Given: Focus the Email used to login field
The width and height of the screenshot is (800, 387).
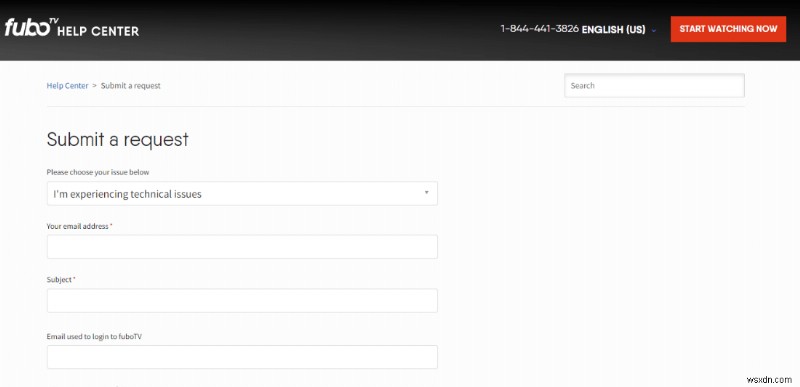Looking at the screenshot, I should click(242, 357).
